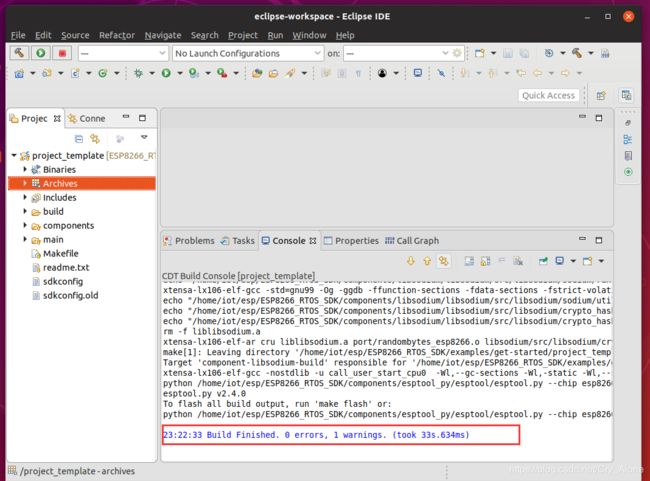
Task: Click the Build All hammer in top toolbar
Action: coord(577,53)
